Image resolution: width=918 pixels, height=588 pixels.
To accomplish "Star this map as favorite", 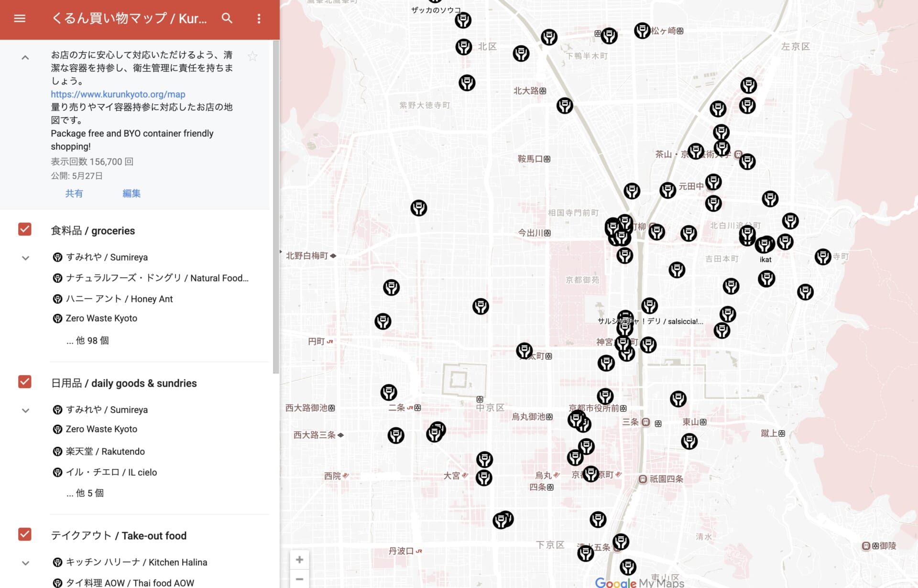I will (252, 56).
